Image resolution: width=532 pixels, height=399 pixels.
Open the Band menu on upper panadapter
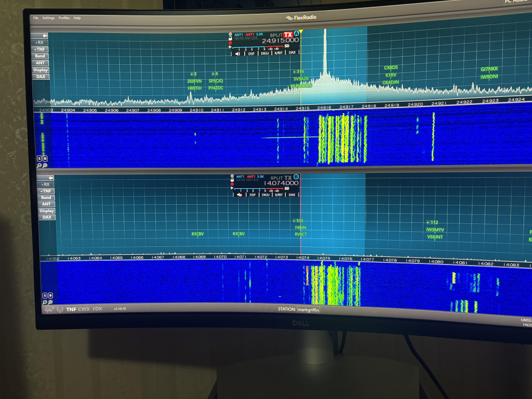coord(40,56)
